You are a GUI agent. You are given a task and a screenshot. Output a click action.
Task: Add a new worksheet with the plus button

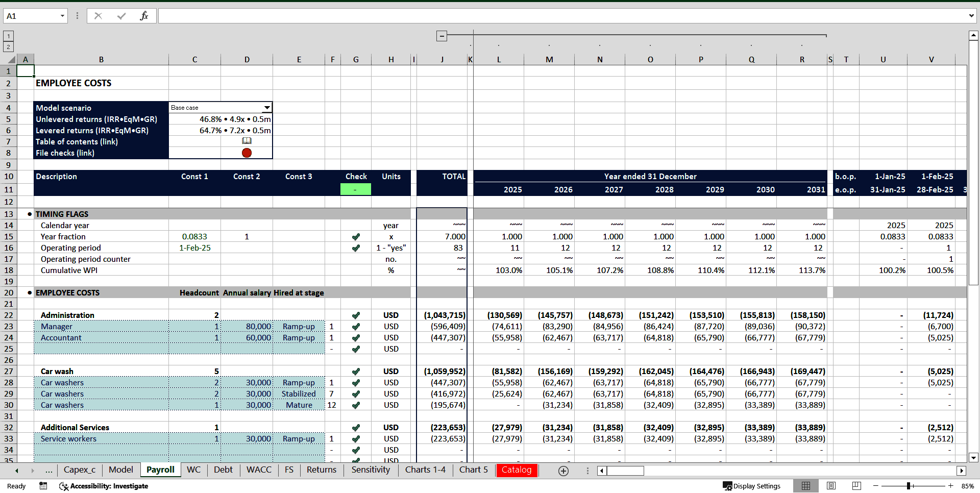coord(563,471)
